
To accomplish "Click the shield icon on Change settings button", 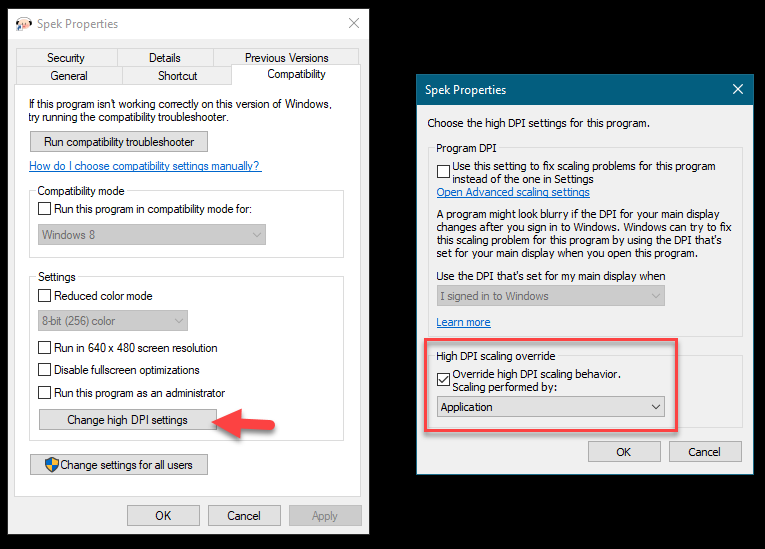I will click(x=51, y=464).
